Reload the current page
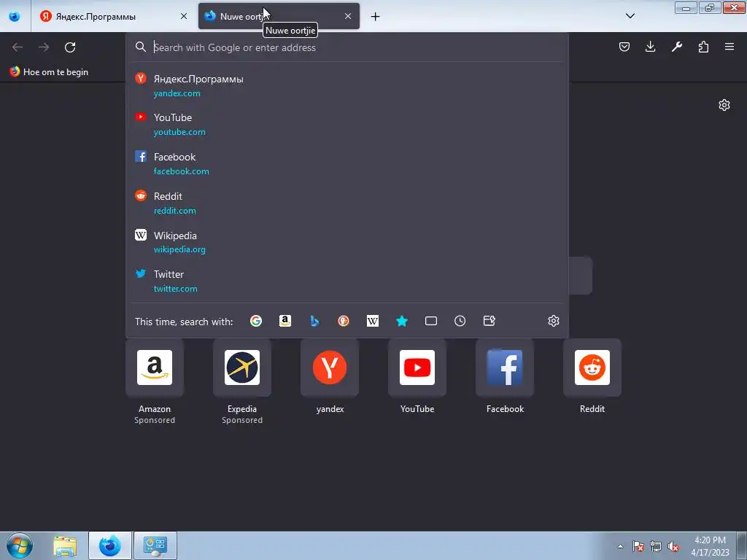Screen dimensions: 747x560 [x=70, y=47]
